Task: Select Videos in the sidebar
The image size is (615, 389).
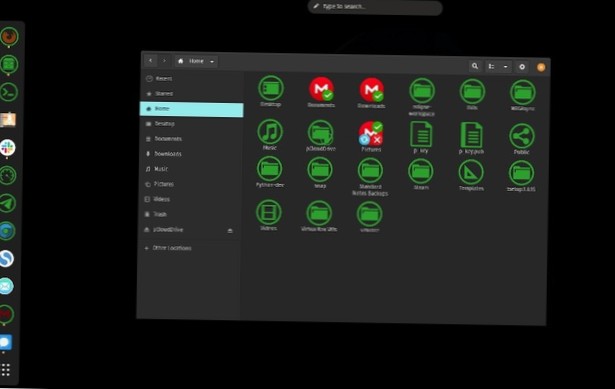Action: (190, 199)
